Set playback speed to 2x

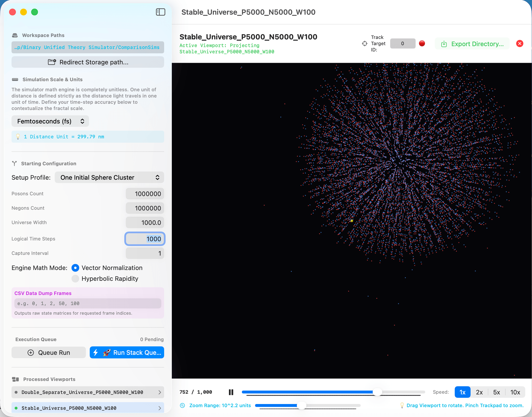pyautogui.click(x=479, y=392)
